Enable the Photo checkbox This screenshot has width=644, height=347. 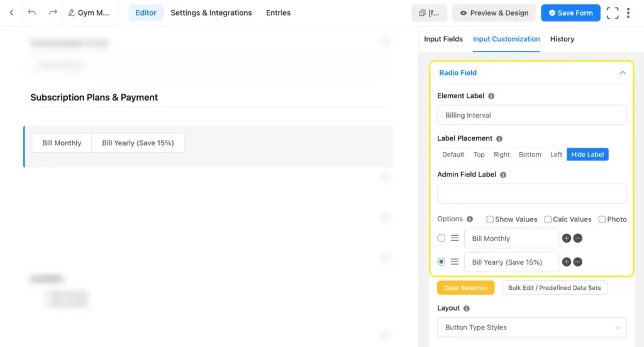[602, 219]
